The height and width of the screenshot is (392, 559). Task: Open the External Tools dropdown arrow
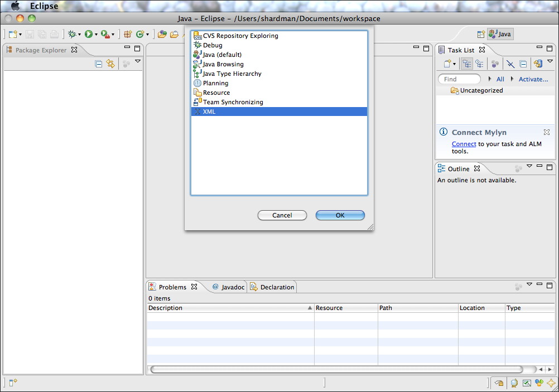(x=113, y=35)
